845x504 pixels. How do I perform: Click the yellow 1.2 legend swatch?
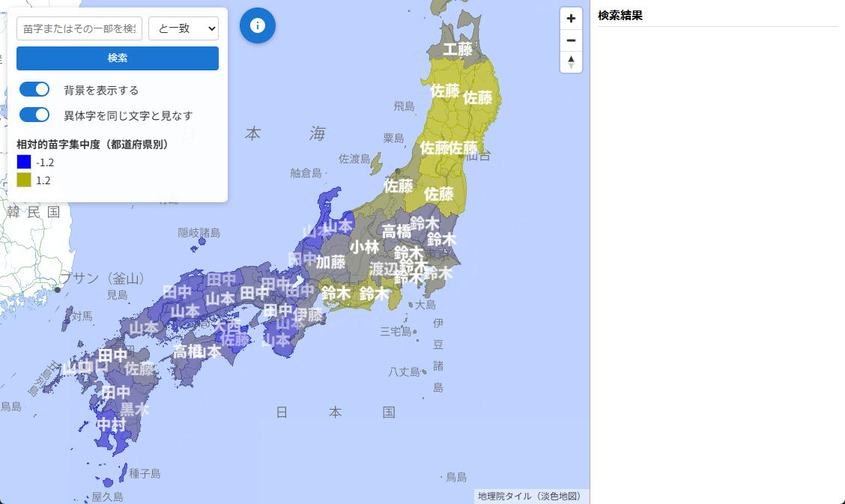(23, 180)
